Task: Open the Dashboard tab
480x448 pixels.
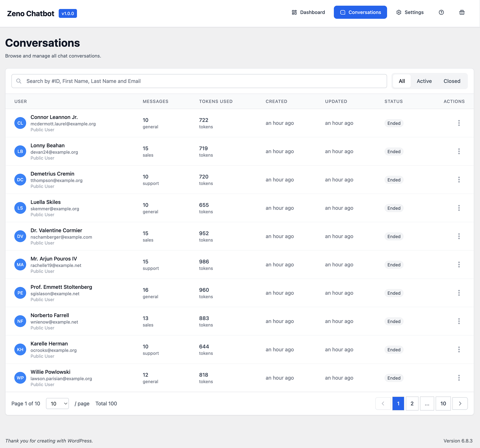Action: (x=308, y=12)
